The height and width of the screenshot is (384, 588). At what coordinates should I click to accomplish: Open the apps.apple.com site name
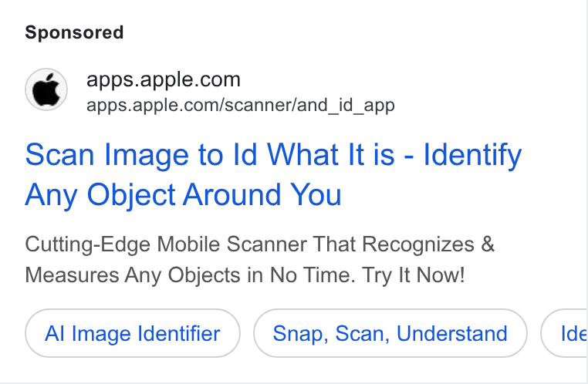point(163,79)
